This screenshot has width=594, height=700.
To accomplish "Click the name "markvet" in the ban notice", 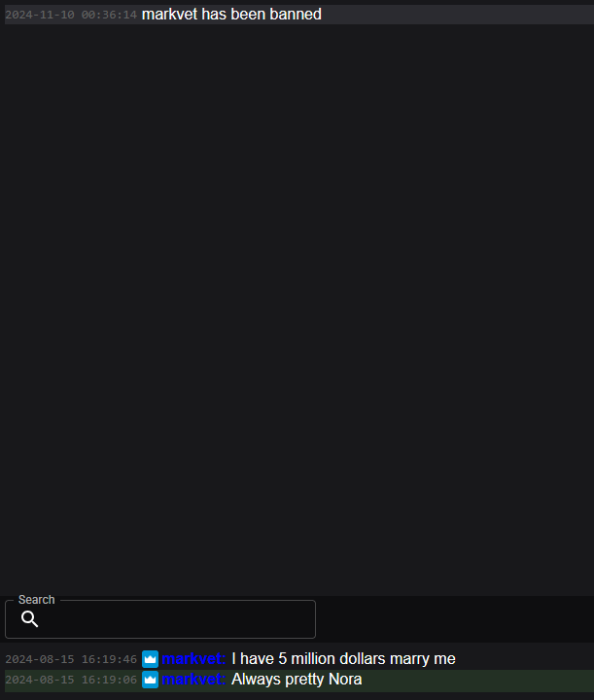I will (169, 15).
